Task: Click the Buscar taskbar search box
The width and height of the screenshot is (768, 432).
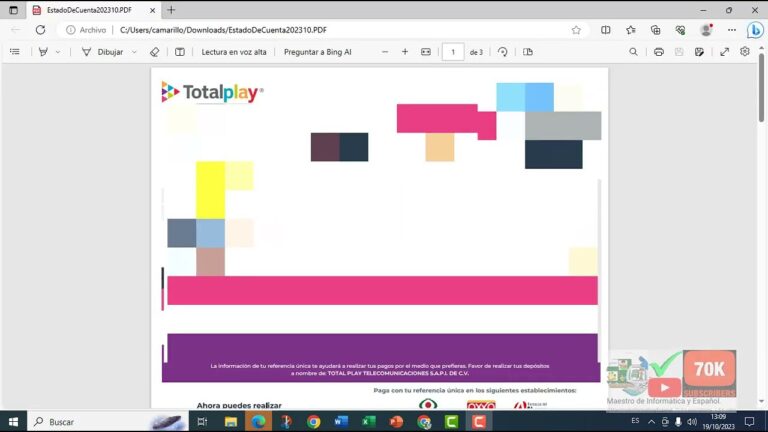Action: [108, 422]
